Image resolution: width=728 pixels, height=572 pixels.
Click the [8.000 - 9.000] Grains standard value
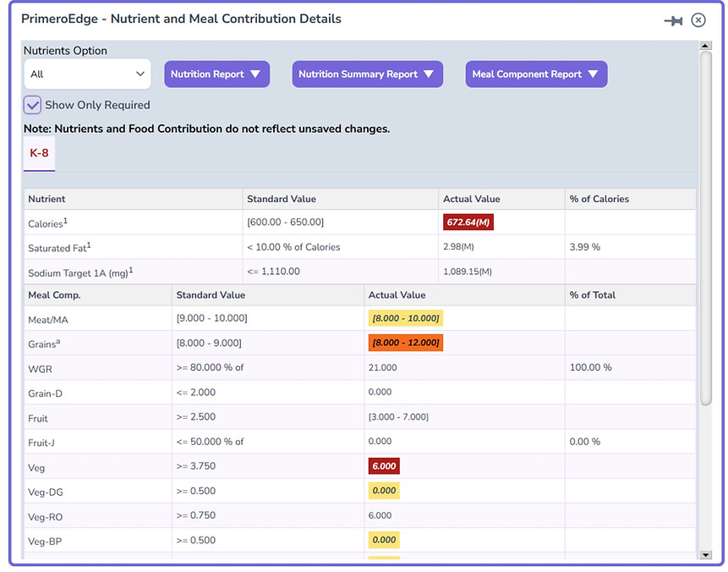tap(209, 343)
